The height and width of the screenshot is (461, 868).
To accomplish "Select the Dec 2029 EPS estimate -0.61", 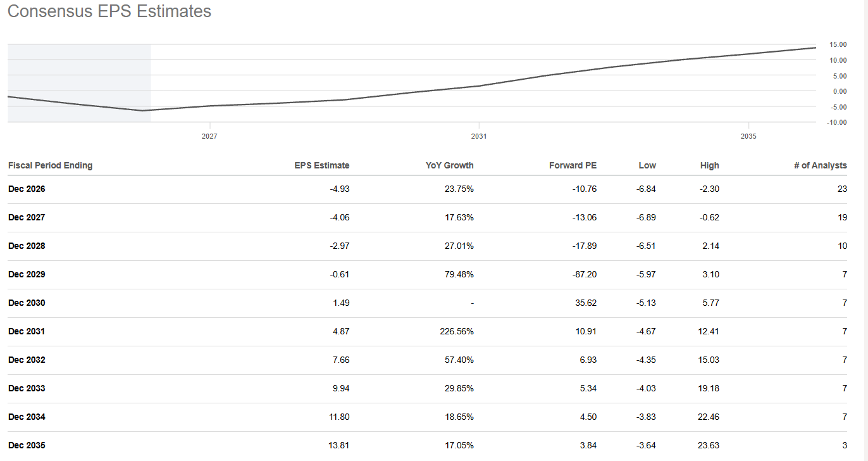I will click(x=340, y=274).
